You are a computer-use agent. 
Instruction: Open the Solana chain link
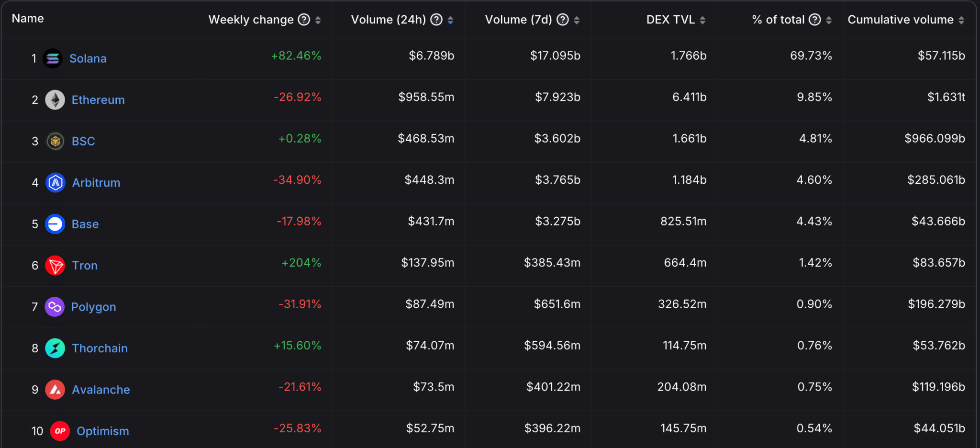(x=88, y=58)
